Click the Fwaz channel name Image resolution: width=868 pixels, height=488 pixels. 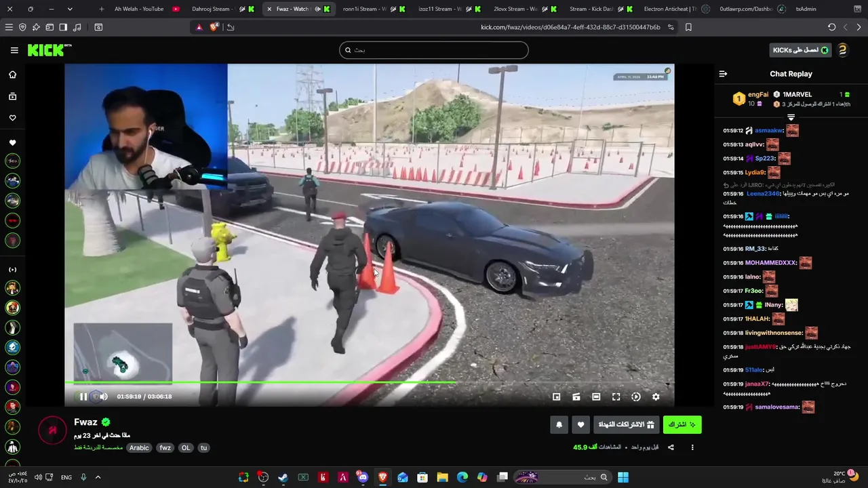pyautogui.click(x=85, y=422)
